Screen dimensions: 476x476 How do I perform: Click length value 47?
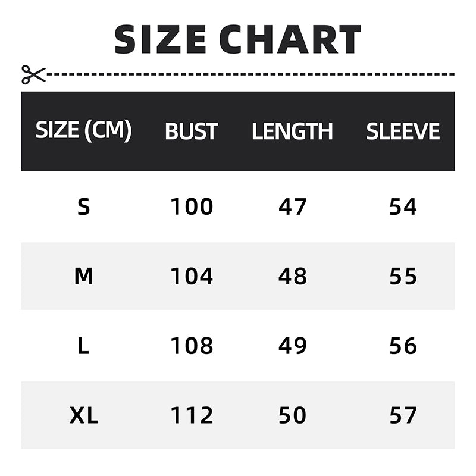coord(293,207)
